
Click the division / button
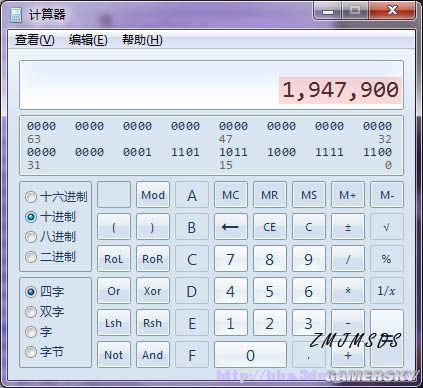tap(348, 259)
